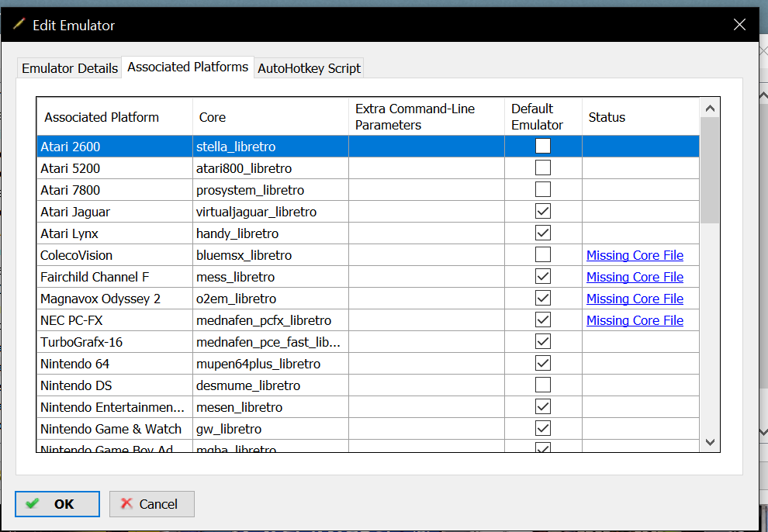Viewport: 768px width, 532px height.
Task: Select the mupen64plus_libretro core cell
Action: pyautogui.click(x=271, y=364)
